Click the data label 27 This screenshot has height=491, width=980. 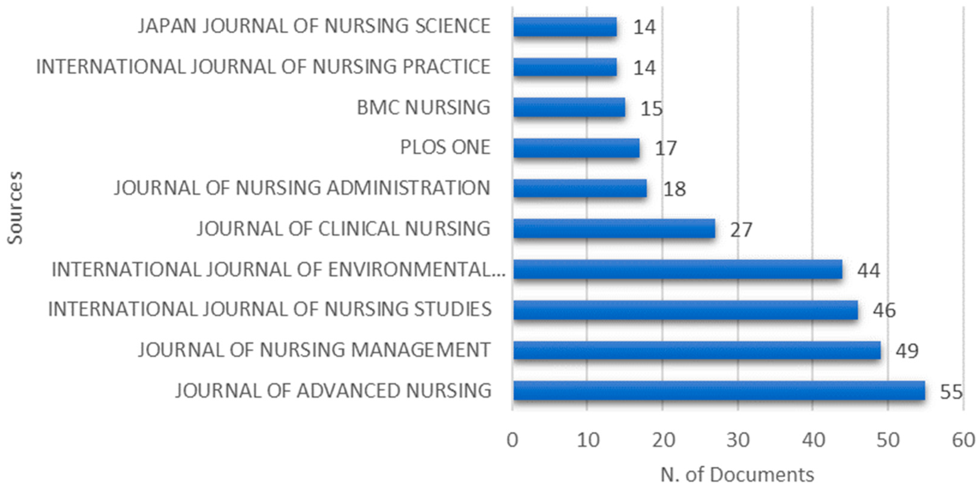[741, 230]
